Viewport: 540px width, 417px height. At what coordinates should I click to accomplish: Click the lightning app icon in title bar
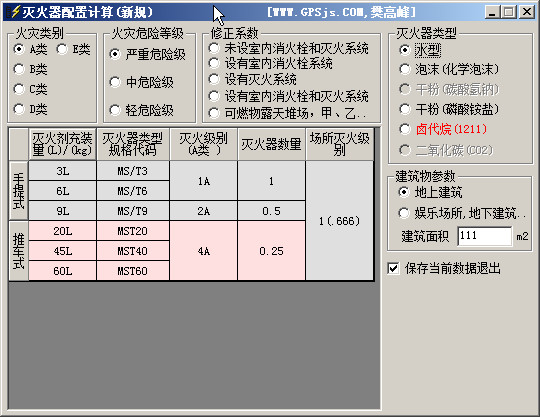(13, 12)
